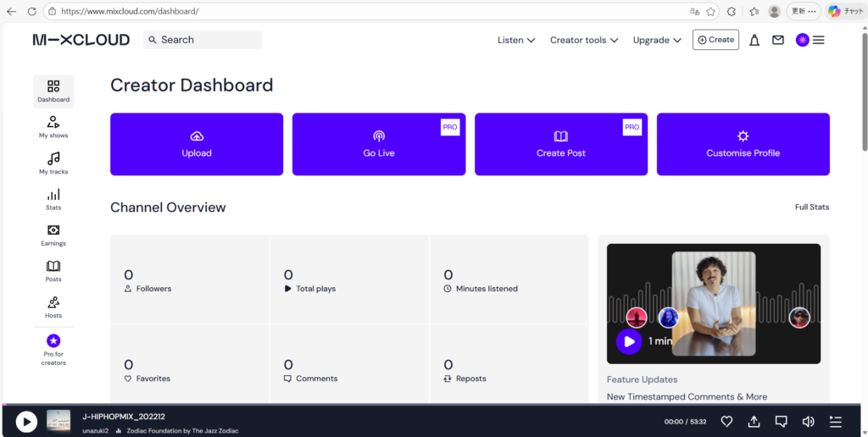Open the notifications bell icon
Image resolution: width=868 pixels, height=437 pixels.
pos(754,40)
